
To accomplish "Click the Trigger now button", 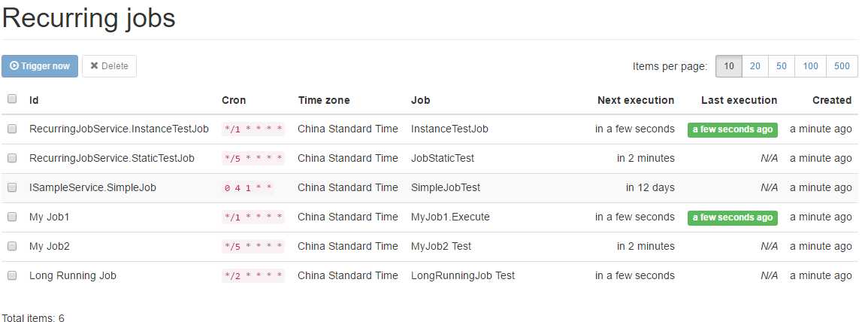I will [40, 66].
